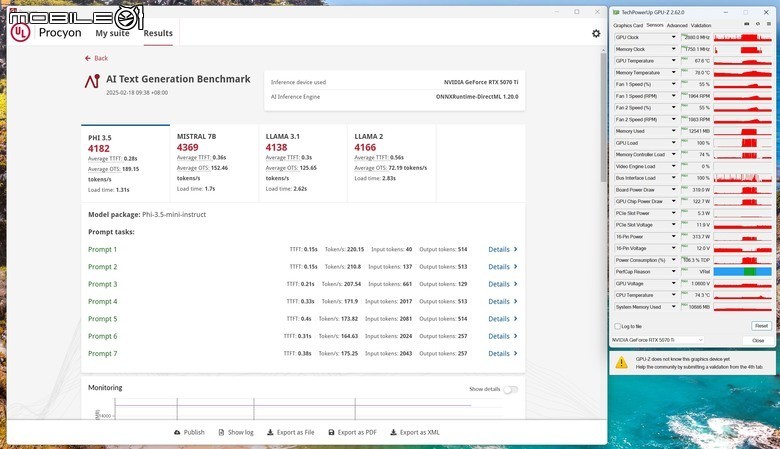Image resolution: width=780 pixels, height=449 pixels.
Task: Open GPU Load sensor dropdown
Action: pos(674,143)
